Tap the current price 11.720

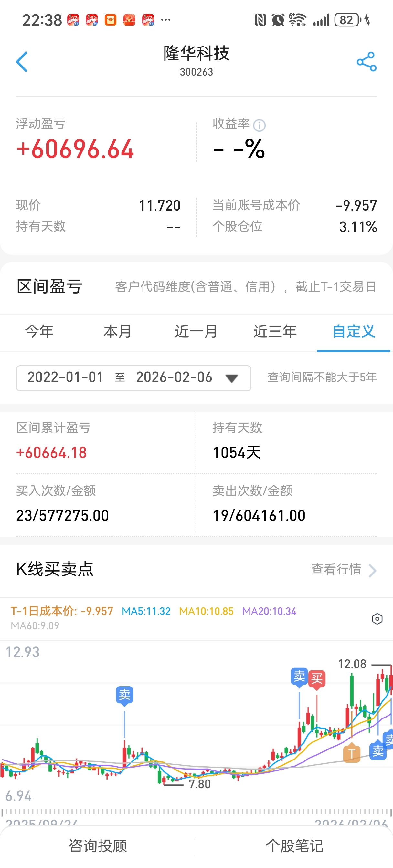click(x=160, y=206)
